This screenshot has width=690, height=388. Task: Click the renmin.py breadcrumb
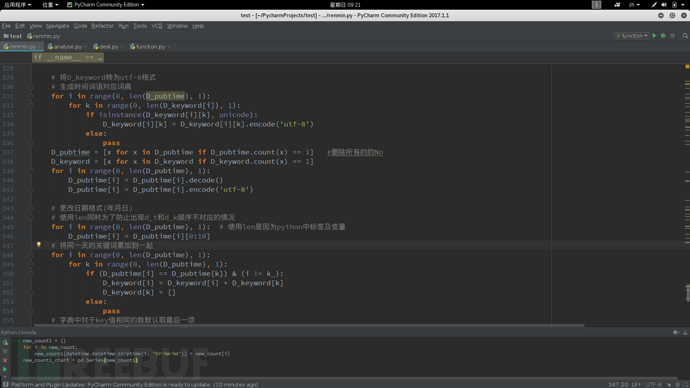[44, 36]
